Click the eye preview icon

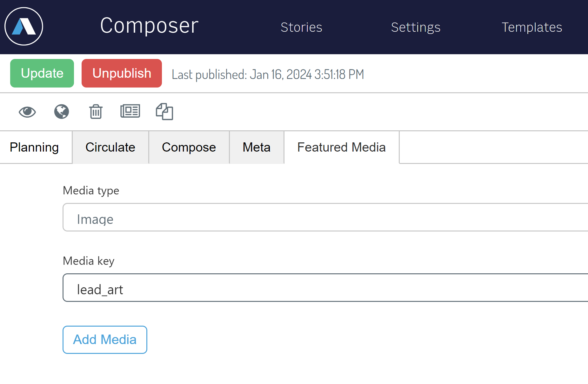27,112
